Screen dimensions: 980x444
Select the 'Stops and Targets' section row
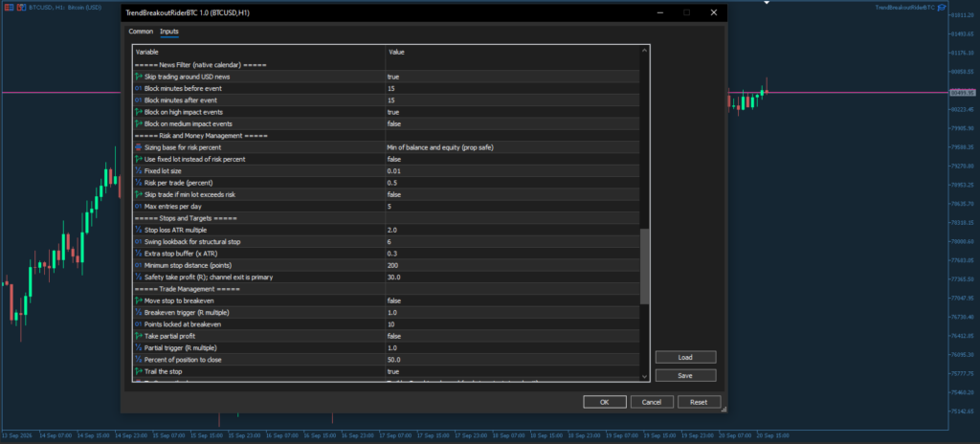387,218
